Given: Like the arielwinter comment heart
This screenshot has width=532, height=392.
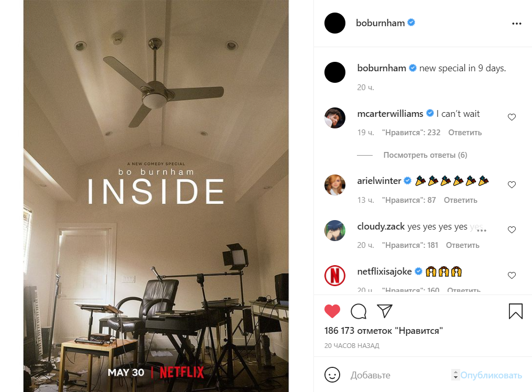Looking at the screenshot, I should point(512,184).
